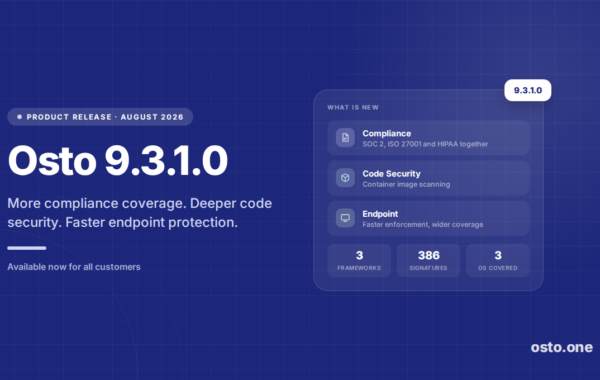This screenshot has height=380, width=600.
Task: Click the 9.3.1.0 version badge
Action: point(528,90)
